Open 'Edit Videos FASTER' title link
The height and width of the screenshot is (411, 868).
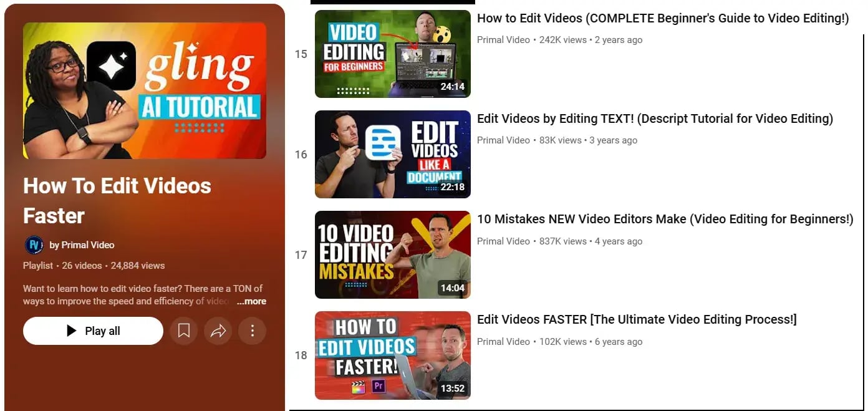[637, 320]
